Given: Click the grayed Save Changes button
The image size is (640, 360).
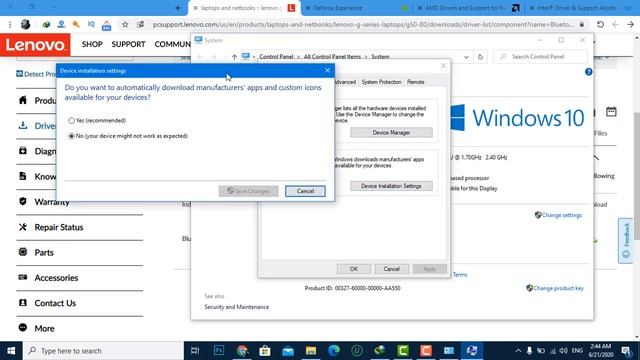Looking at the screenshot, I should (248, 191).
